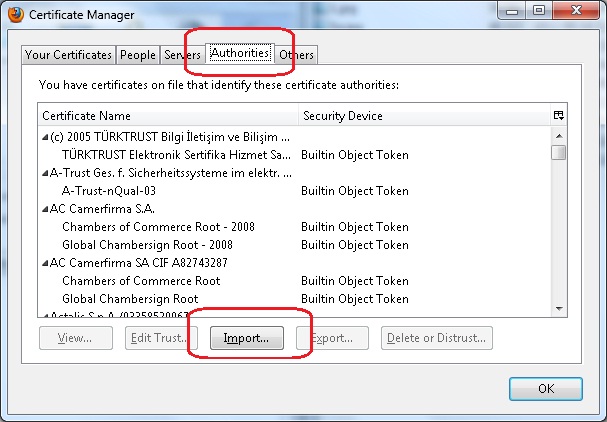Sort by Certificate Name column header
Image resolution: width=607 pixels, height=422 pixels.
167,116
